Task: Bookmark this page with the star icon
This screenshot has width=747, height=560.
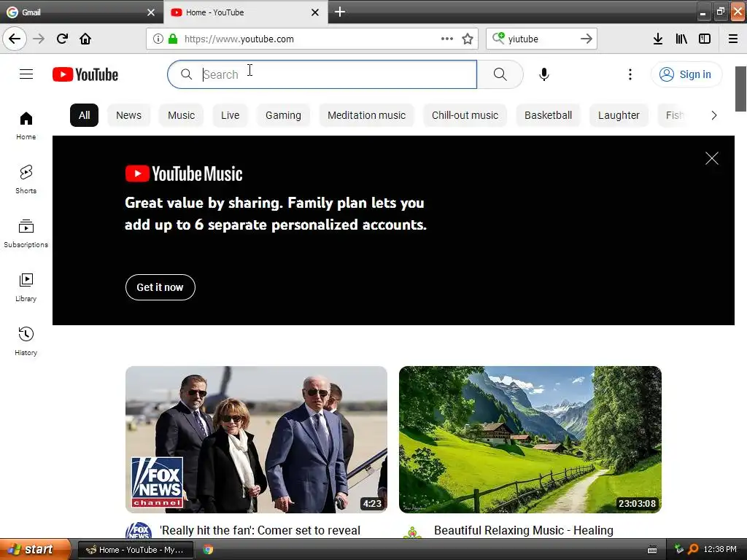Action: pyautogui.click(x=468, y=39)
